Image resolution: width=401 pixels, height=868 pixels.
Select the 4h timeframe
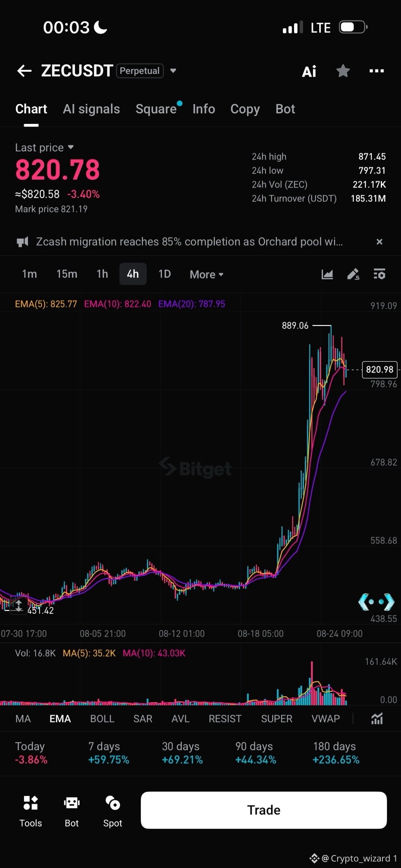(x=133, y=274)
